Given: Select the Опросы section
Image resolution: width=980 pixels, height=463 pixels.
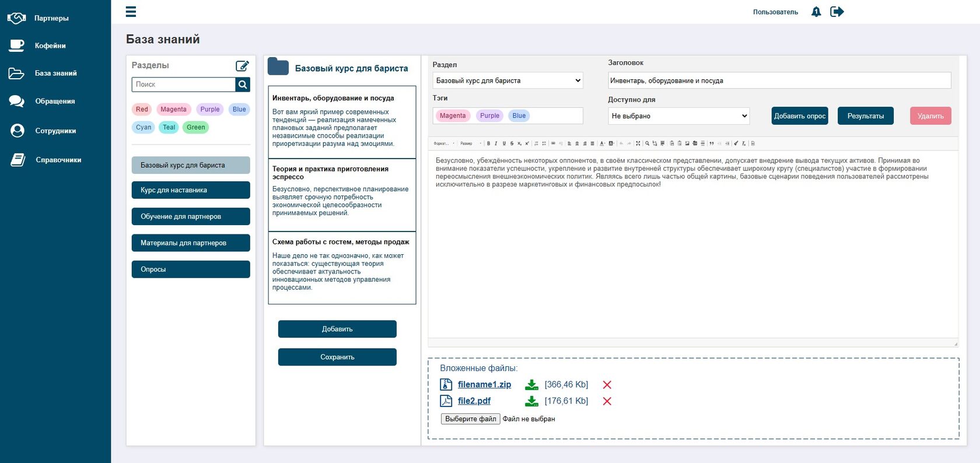Looking at the screenshot, I should point(191,269).
